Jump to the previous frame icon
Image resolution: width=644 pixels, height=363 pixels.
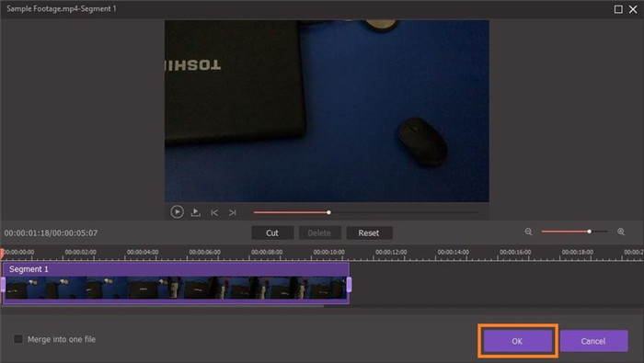pyautogui.click(x=214, y=212)
